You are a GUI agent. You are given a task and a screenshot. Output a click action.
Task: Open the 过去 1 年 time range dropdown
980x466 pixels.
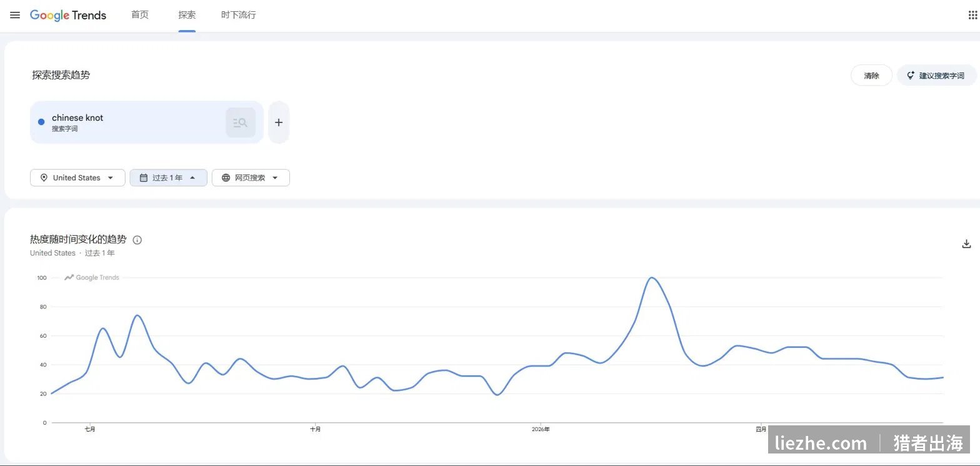click(168, 178)
